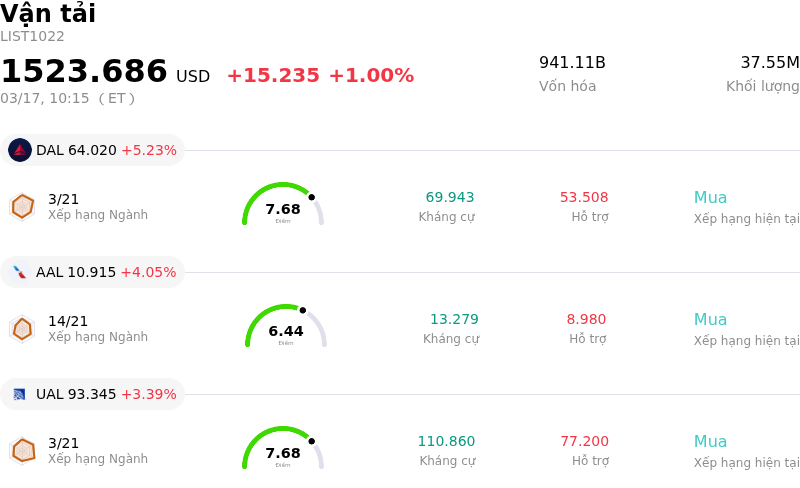Click UAL industry rank hexagon icon
The width and height of the screenshot is (800, 488).
pos(22,450)
